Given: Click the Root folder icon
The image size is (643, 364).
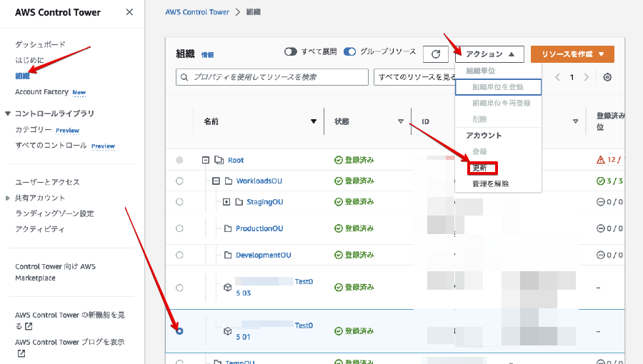Looking at the screenshot, I should click(219, 160).
